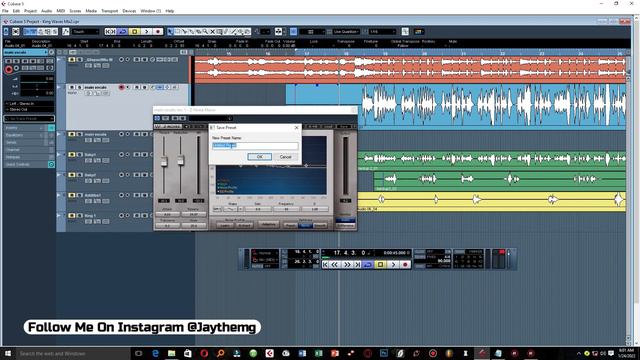Mute the King 1 track

72,216
